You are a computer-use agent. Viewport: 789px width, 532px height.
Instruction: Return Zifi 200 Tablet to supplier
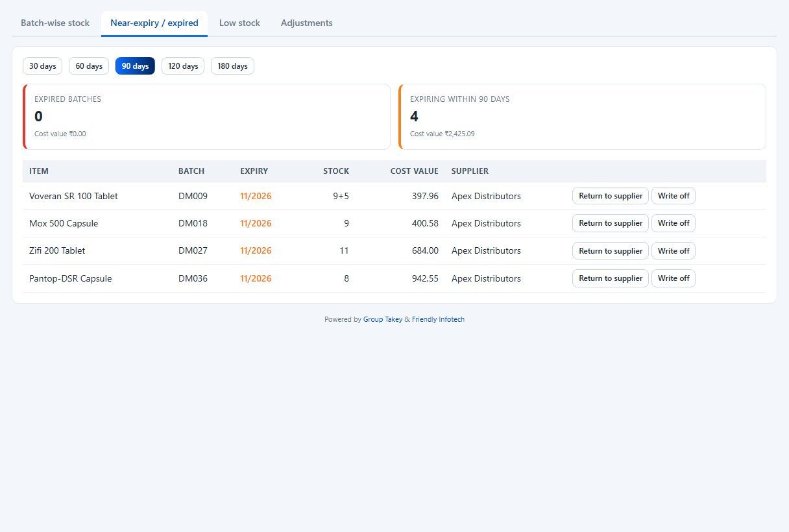pos(611,251)
